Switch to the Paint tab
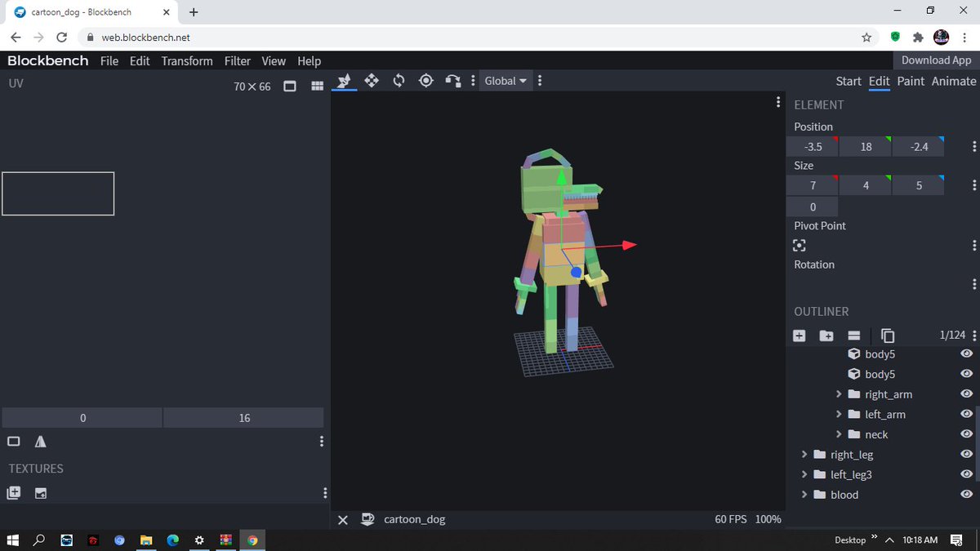 [910, 81]
